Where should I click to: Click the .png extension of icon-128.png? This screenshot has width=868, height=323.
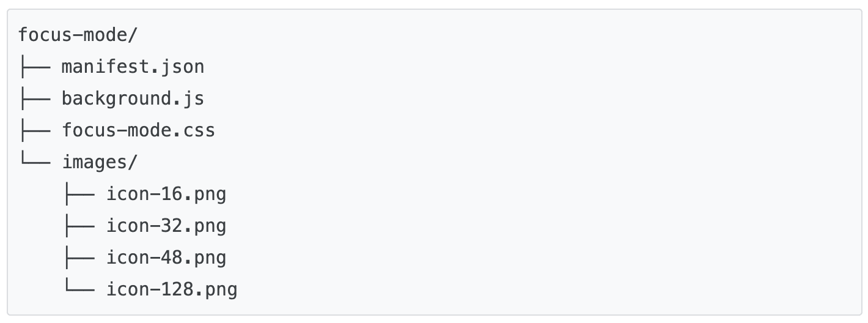coord(215,289)
